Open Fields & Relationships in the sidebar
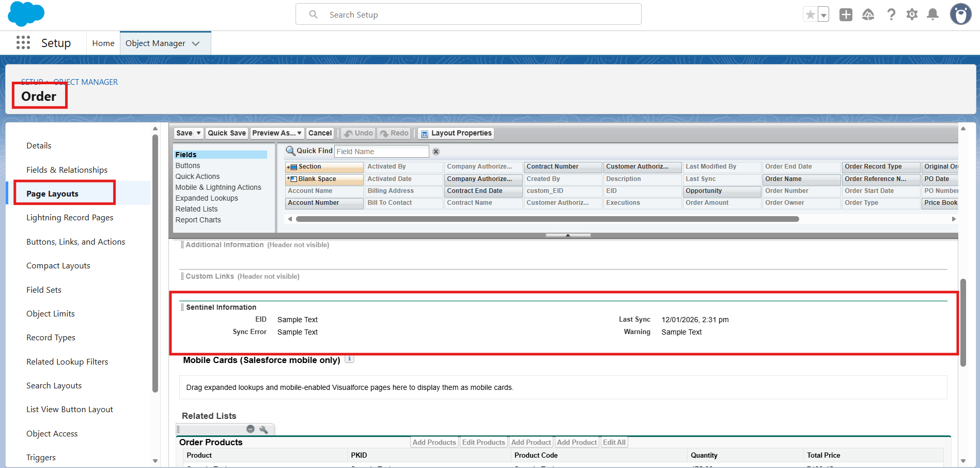 tap(67, 170)
